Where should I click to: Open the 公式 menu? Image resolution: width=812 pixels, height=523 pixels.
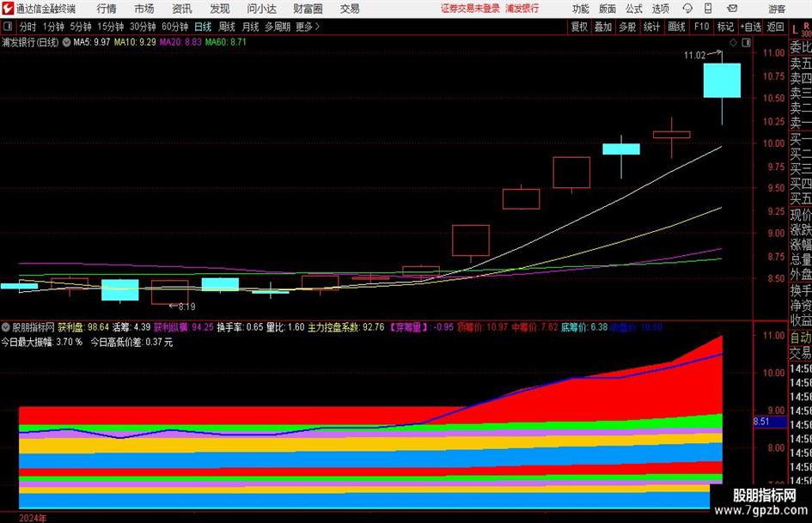634,9
